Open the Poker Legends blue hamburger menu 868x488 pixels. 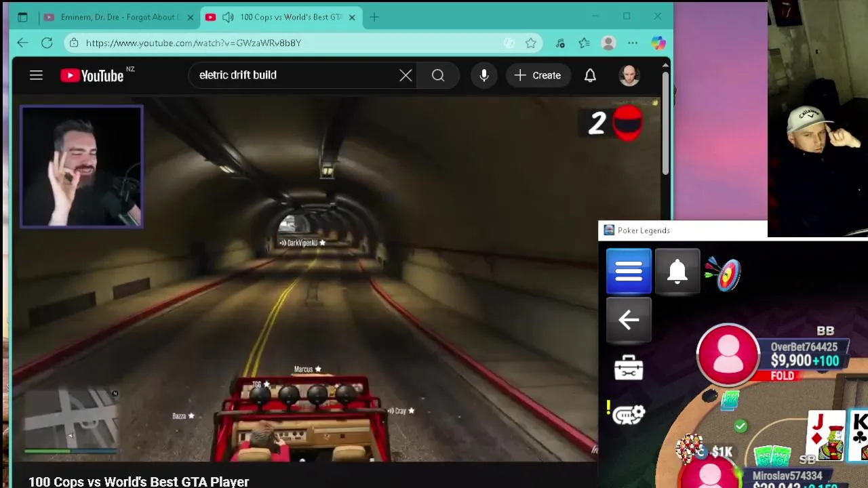[x=629, y=272]
